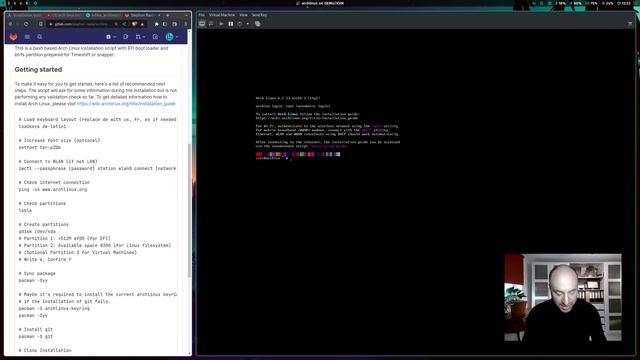
Task: Switch to the first browser tab
Action: click(26, 15)
